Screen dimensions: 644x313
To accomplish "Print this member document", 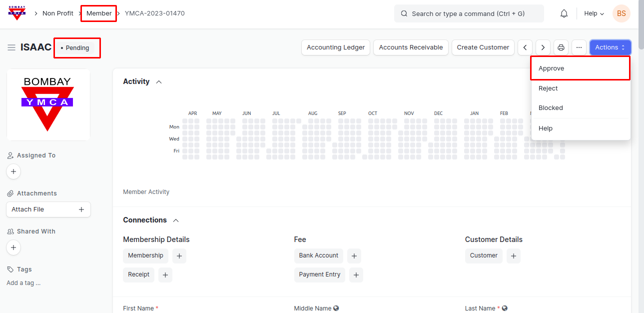I will pyautogui.click(x=561, y=47).
